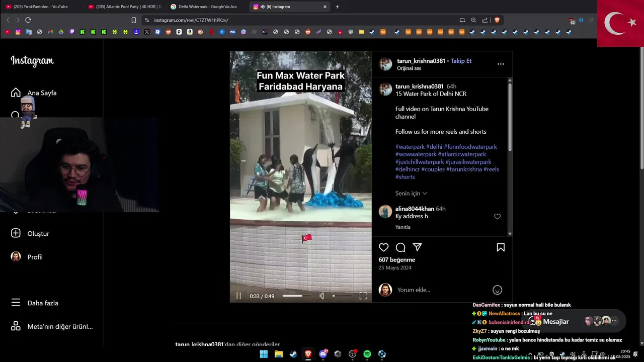The image size is (644, 362).
Task: Open the Windows Start menu
Action: (x=264, y=354)
